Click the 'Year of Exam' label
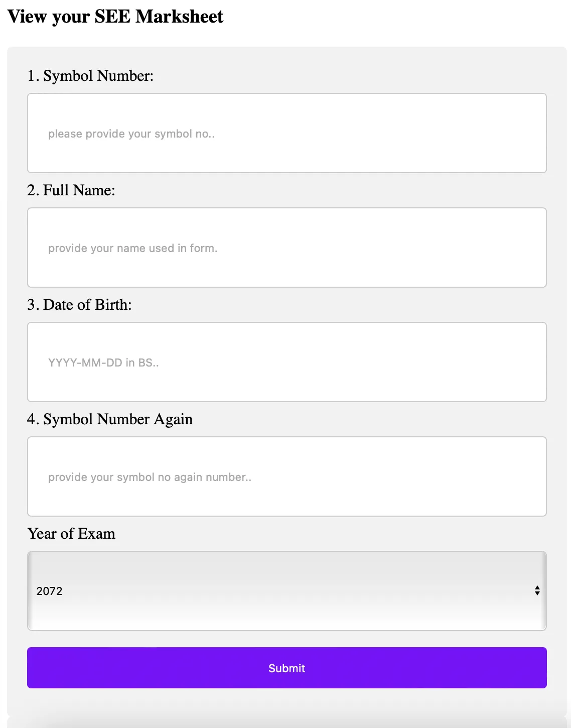The image size is (571, 728). point(71,534)
